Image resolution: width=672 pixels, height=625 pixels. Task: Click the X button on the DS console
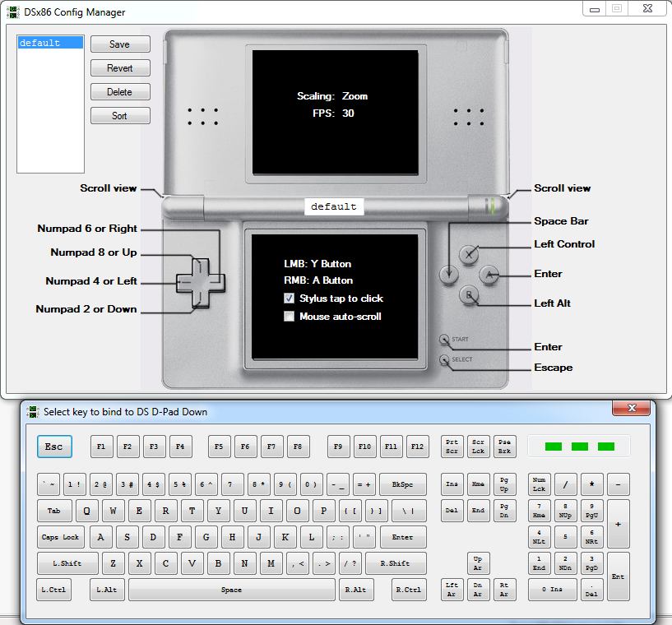469,254
